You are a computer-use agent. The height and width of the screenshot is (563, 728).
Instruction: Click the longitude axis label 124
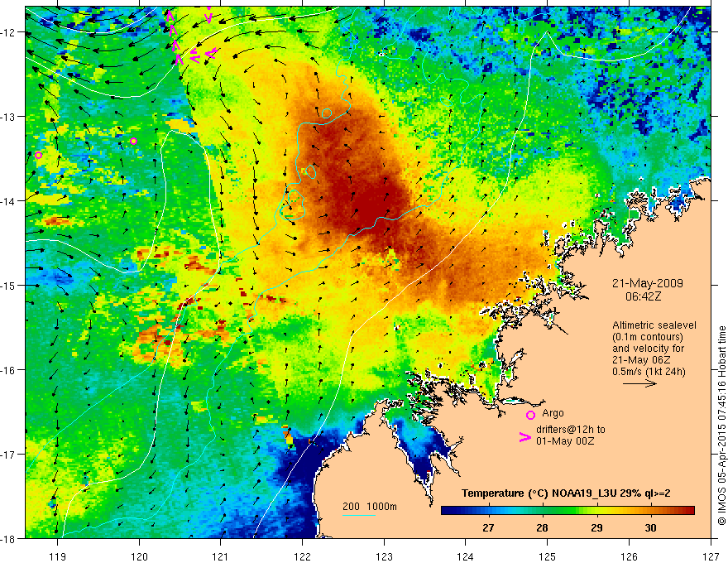click(x=466, y=556)
